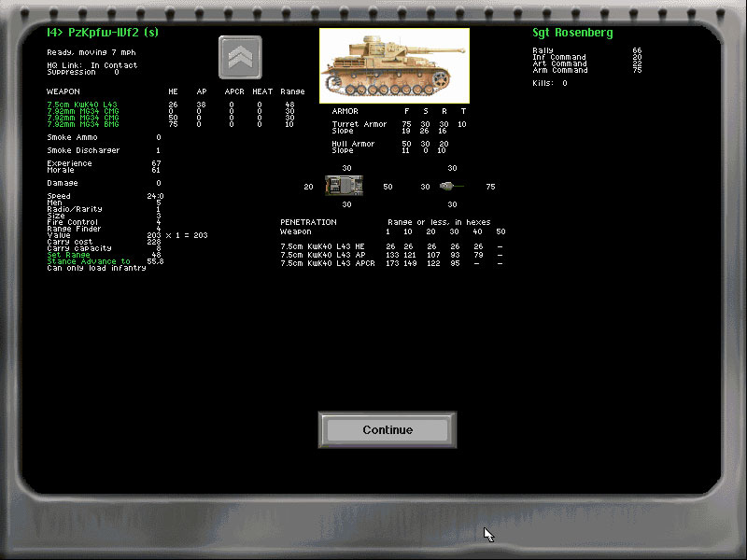
Task: Click the green Set Range option
Action: click(x=66, y=254)
